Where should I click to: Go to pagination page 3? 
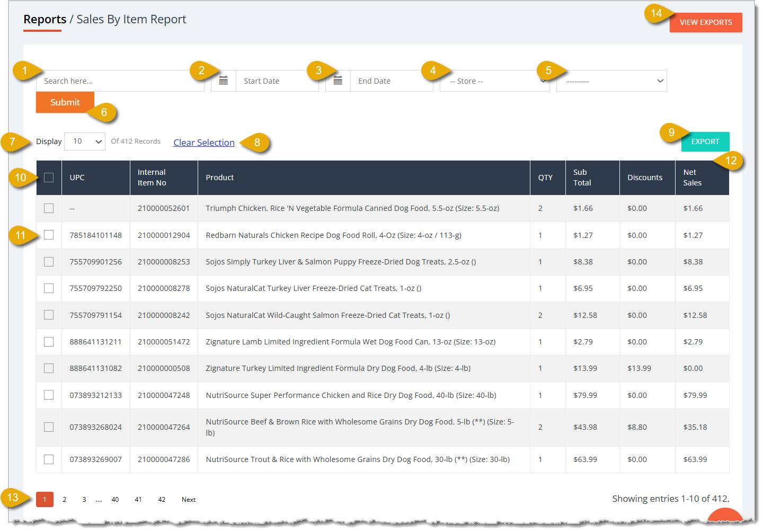84,500
